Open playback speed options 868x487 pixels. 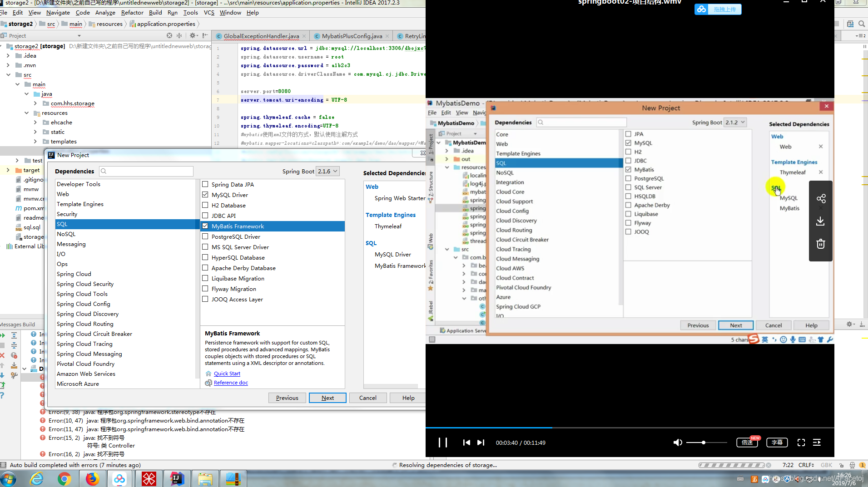(x=747, y=443)
